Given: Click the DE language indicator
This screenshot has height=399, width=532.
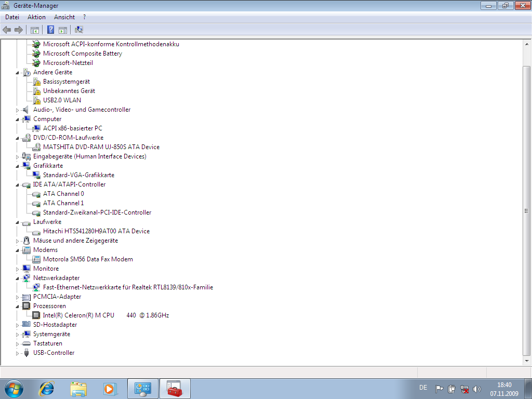Looking at the screenshot, I should click(x=423, y=388).
